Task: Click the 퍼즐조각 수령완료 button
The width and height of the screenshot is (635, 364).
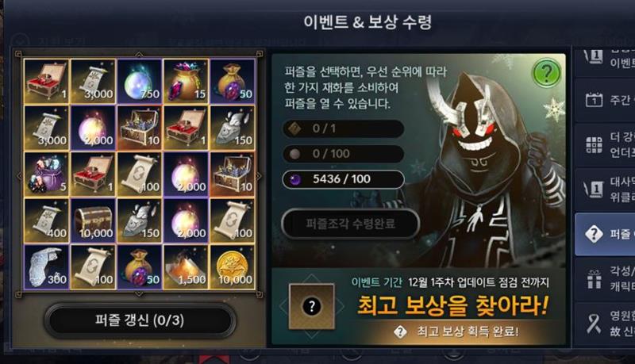Action: [x=350, y=224]
